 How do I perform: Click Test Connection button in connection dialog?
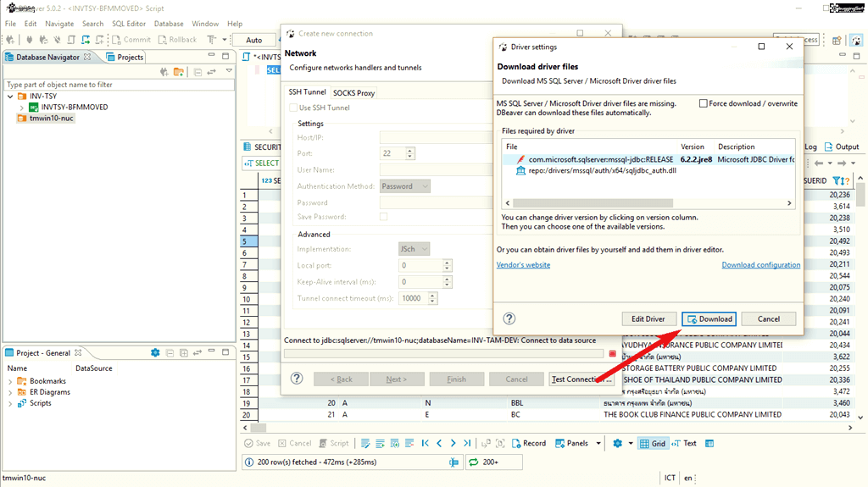pos(581,379)
